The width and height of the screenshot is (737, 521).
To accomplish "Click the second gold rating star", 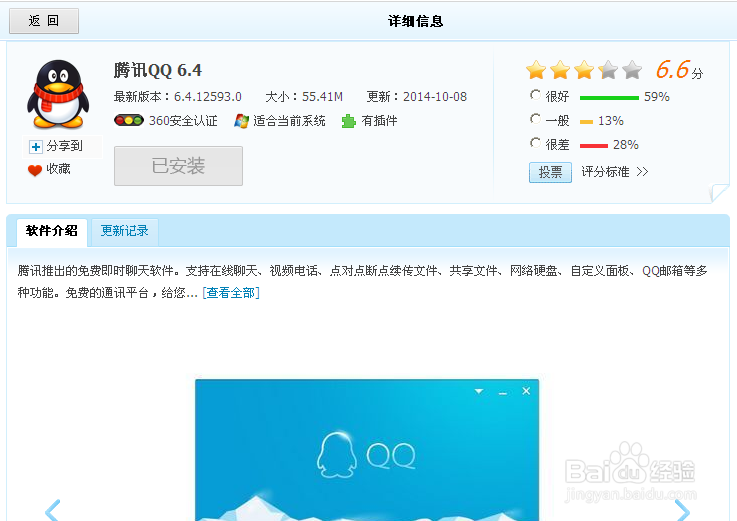I will click(x=560, y=70).
